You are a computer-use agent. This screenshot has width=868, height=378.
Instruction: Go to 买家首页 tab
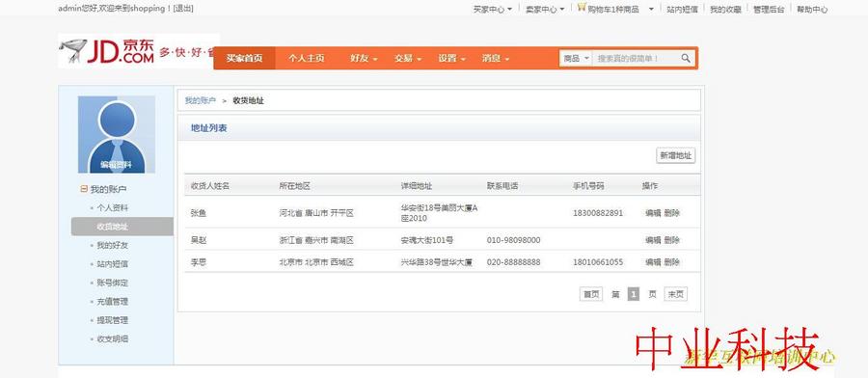[244, 58]
